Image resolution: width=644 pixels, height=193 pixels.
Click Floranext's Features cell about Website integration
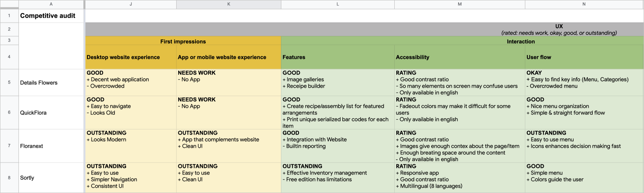coord(337,146)
